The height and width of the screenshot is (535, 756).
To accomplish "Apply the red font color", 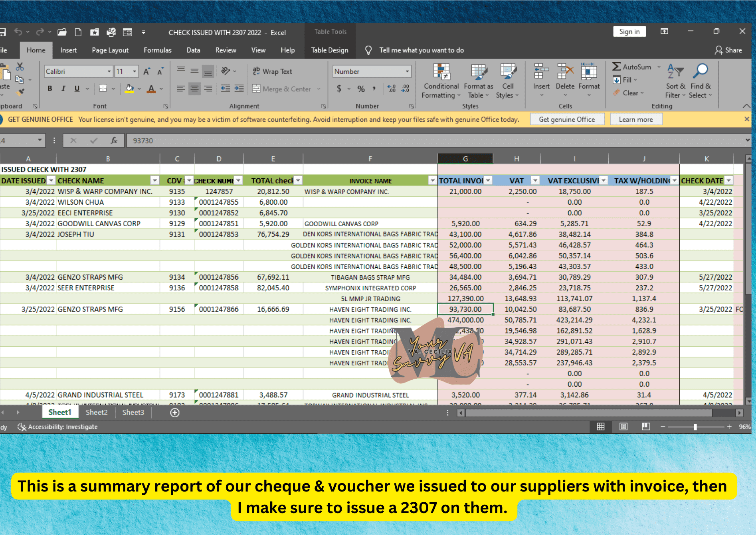I will [151, 89].
